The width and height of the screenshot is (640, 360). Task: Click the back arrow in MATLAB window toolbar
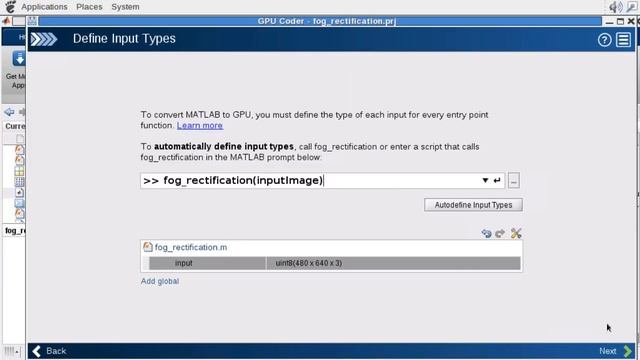(9, 111)
